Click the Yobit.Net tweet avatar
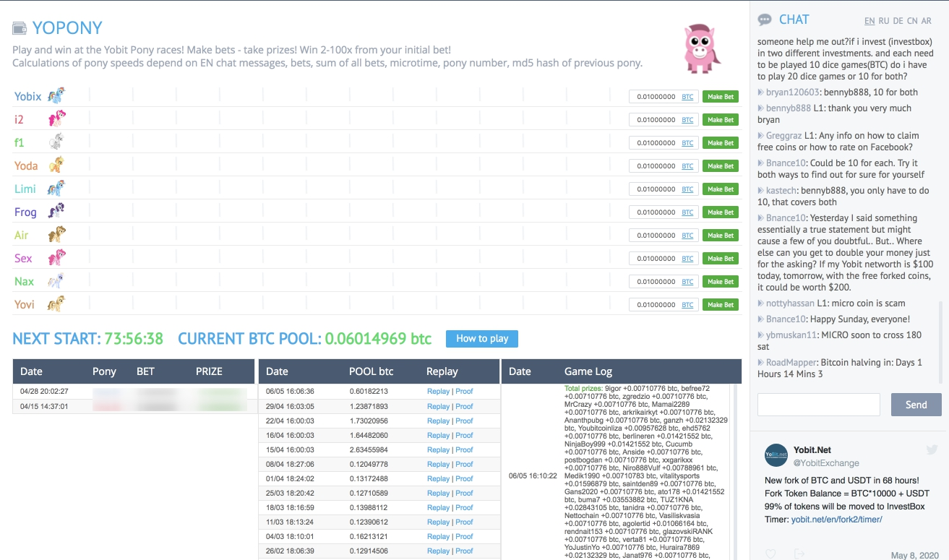The width and height of the screenshot is (949, 560). click(776, 455)
